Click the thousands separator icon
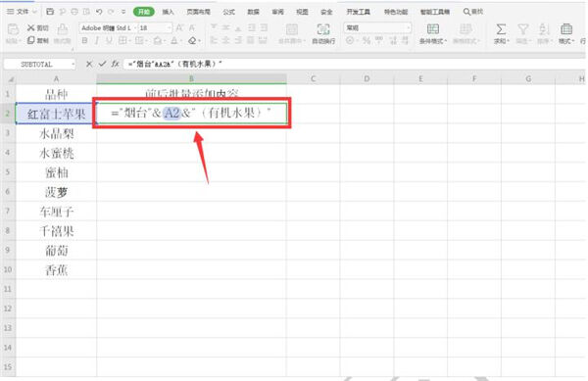 coord(378,40)
